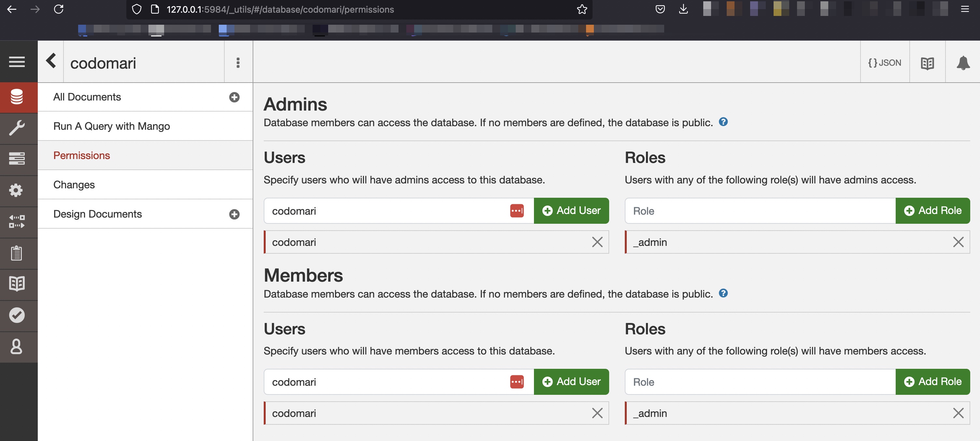
Task: Click the Members section help question icon
Action: coord(723,293)
